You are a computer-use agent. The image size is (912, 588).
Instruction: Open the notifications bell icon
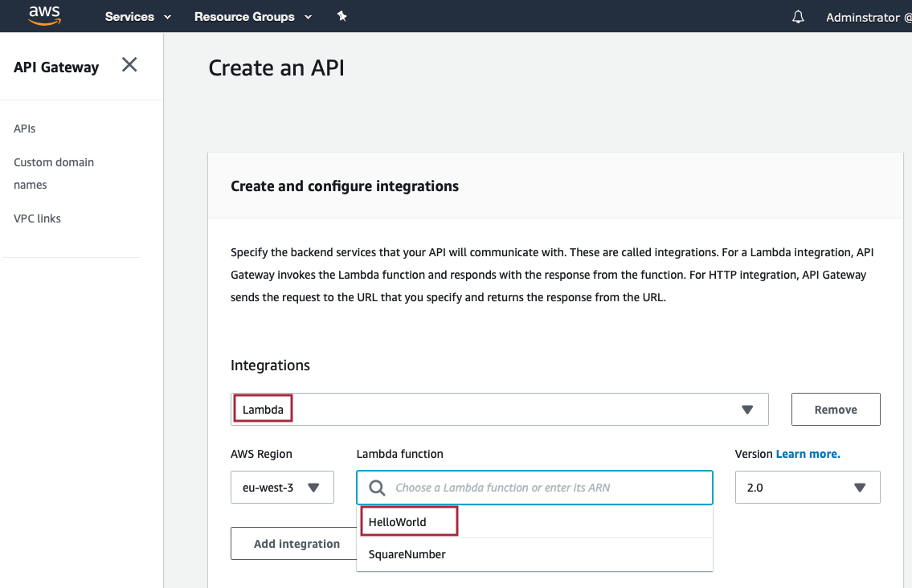pos(798,17)
